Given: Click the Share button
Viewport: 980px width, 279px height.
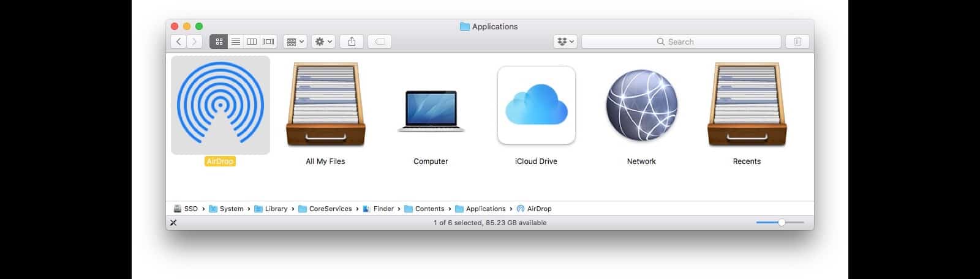Looking at the screenshot, I should 352,42.
